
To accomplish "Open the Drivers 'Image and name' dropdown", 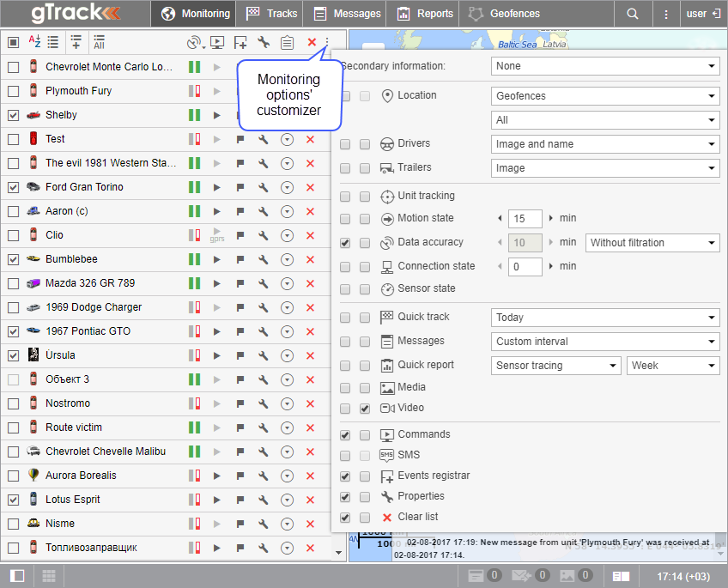I will [x=605, y=144].
